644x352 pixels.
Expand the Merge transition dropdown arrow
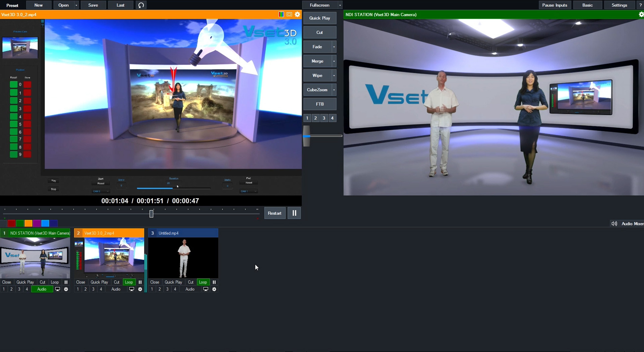click(x=334, y=61)
